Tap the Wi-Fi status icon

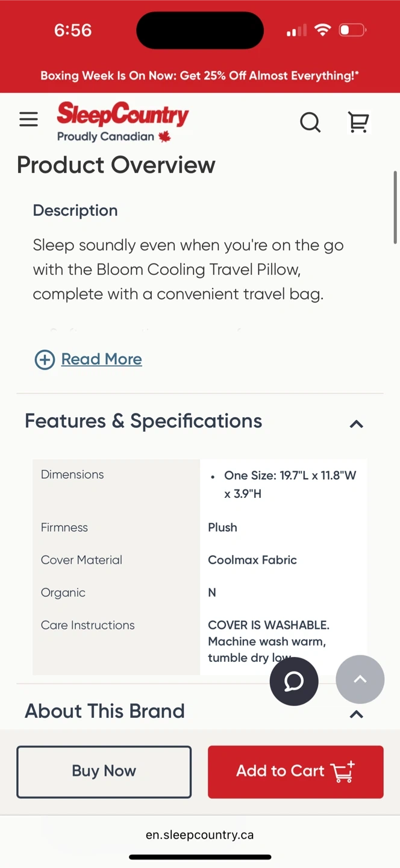point(323,30)
